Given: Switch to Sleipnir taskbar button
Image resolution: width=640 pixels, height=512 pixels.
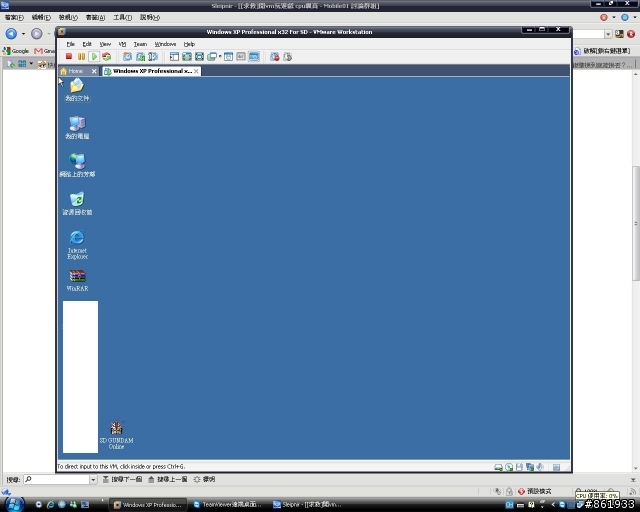Looking at the screenshot, I should pyautogui.click(x=307, y=505).
